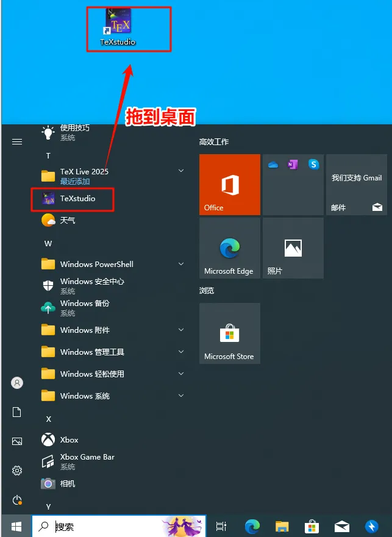The height and width of the screenshot is (537, 392).
Task: Open the Windows 管理工具 folder entry
Action: (113, 352)
